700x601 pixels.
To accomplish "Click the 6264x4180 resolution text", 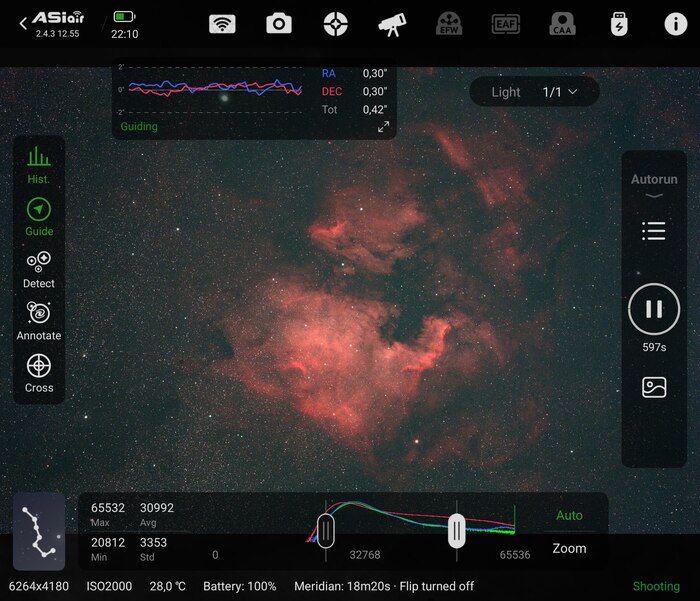I will pos(39,586).
